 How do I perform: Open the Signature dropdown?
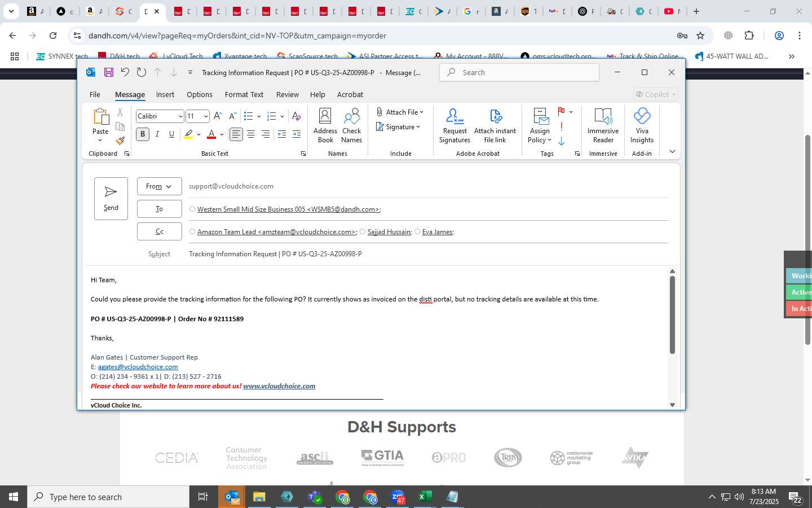(398, 127)
